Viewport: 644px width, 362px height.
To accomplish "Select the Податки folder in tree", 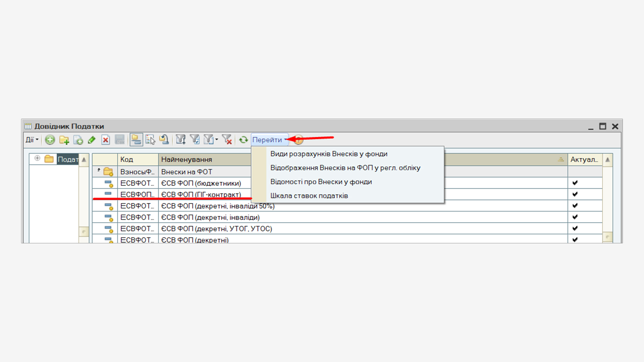I will 68,159.
